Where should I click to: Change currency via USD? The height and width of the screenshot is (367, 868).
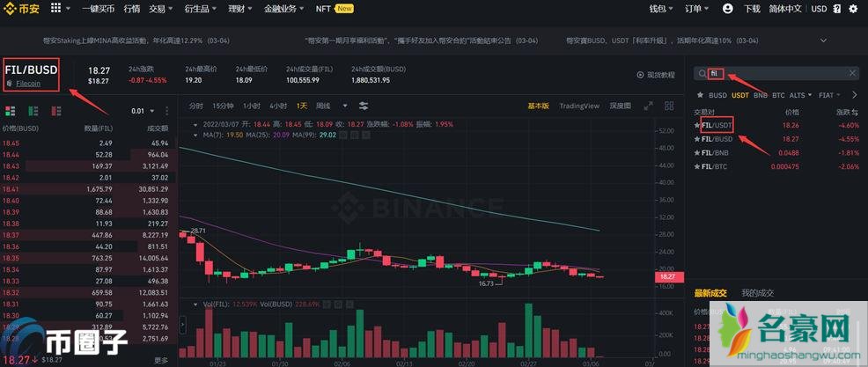[x=819, y=9]
